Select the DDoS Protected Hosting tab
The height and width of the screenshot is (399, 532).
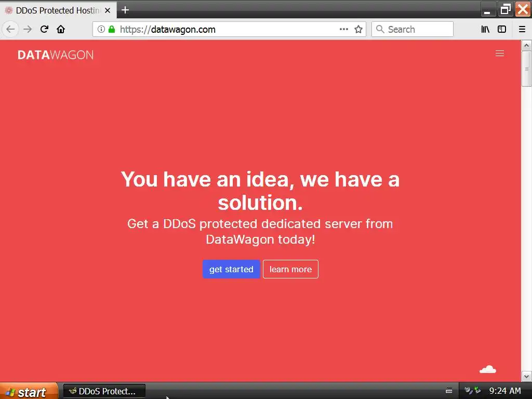[x=58, y=10]
